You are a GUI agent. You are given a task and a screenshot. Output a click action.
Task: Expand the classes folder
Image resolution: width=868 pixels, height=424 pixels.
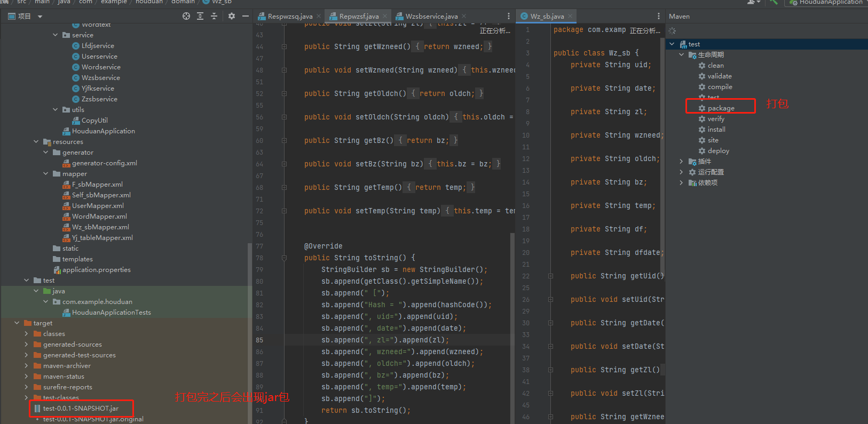tap(27, 334)
